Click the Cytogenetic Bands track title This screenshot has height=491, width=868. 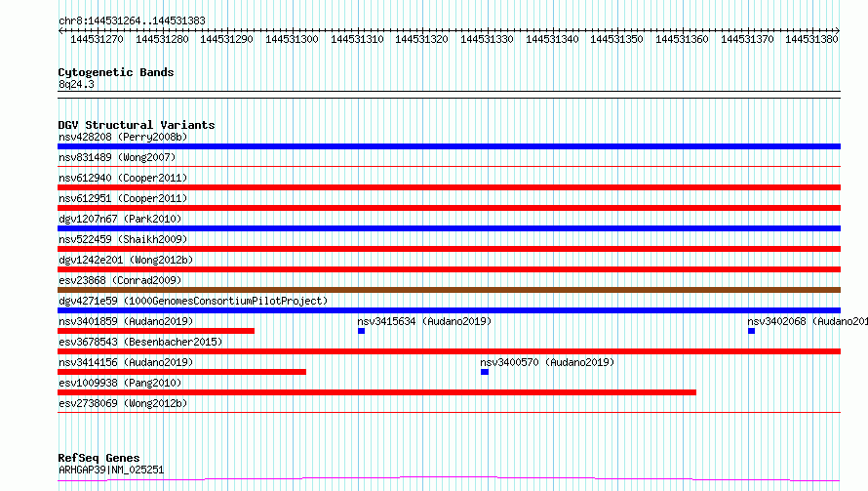[x=116, y=72]
